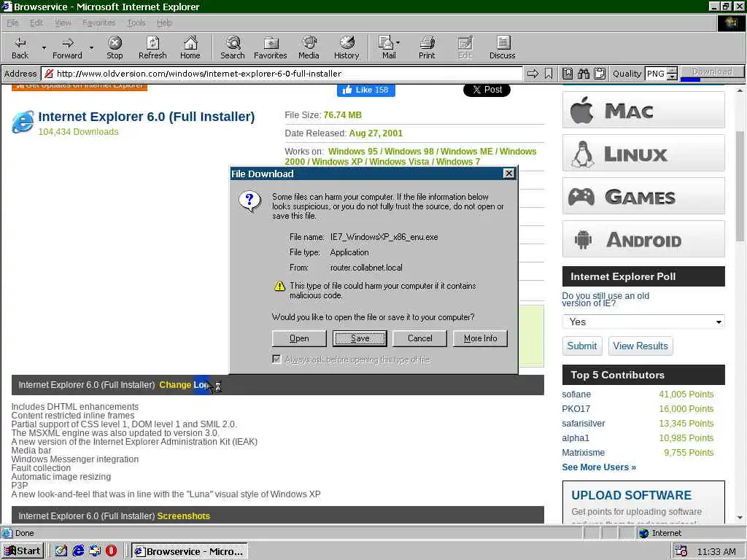
Task: Stop page loading with Stop icon
Action: pos(115,47)
